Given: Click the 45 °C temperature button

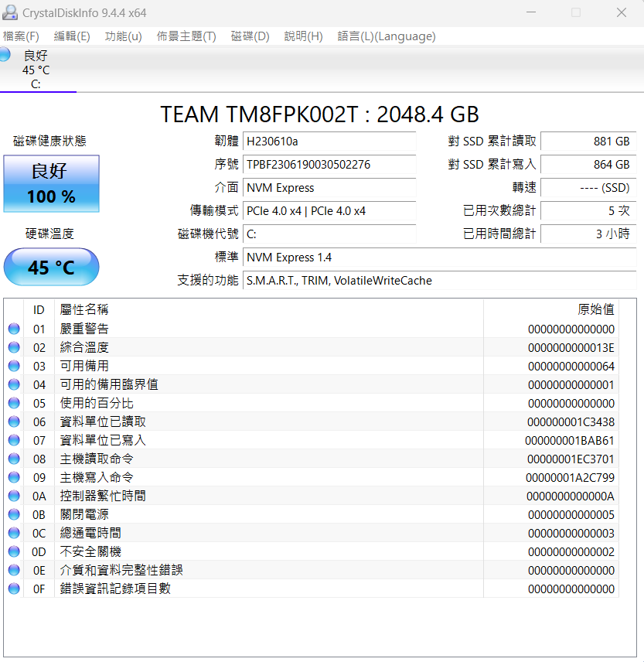Looking at the screenshot, I should (x=52, y=268).
